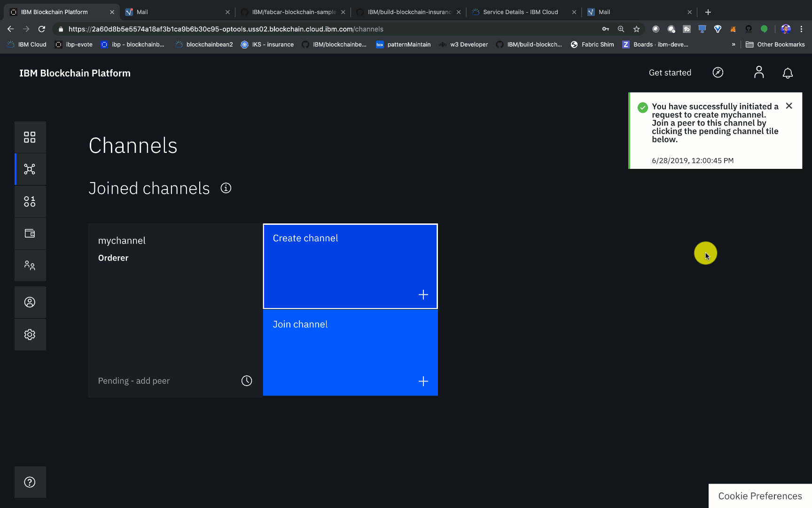Screen dimensions: 812x508
Task: Open the notifications bell icon
Action: [x=788, y=73]
